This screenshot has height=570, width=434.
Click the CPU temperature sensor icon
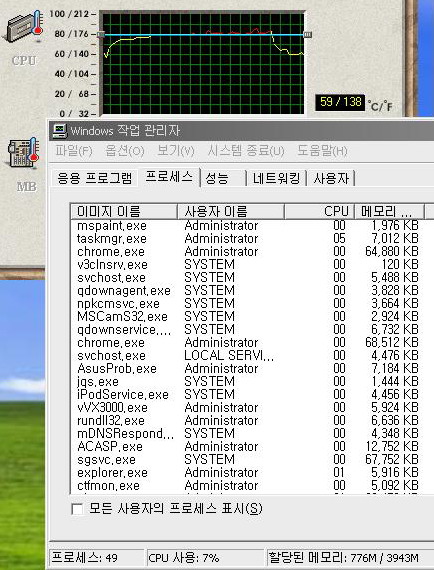[x=24, y=27]
